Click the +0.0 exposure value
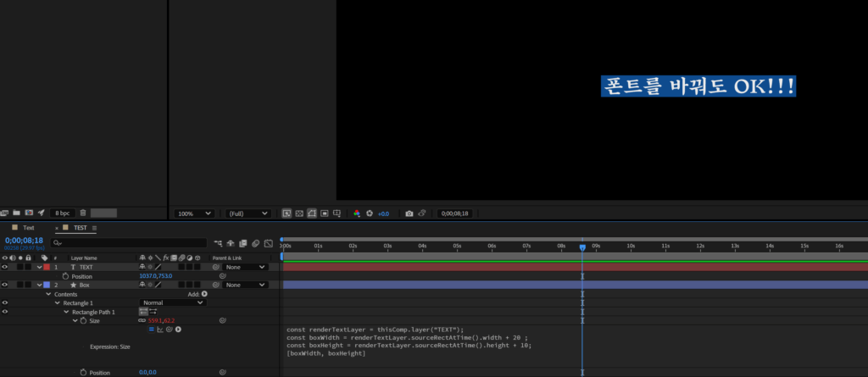 pyautogui.click(x=383, y=213)
